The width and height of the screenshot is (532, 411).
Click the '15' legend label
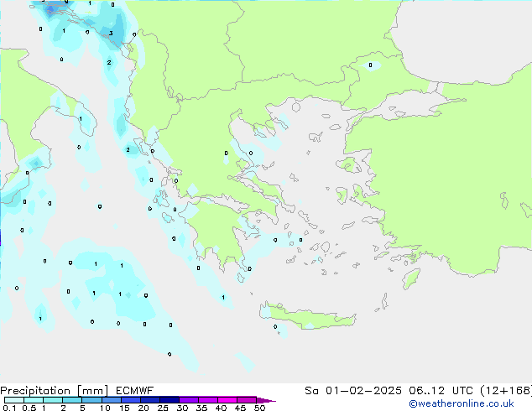(124, 408)
